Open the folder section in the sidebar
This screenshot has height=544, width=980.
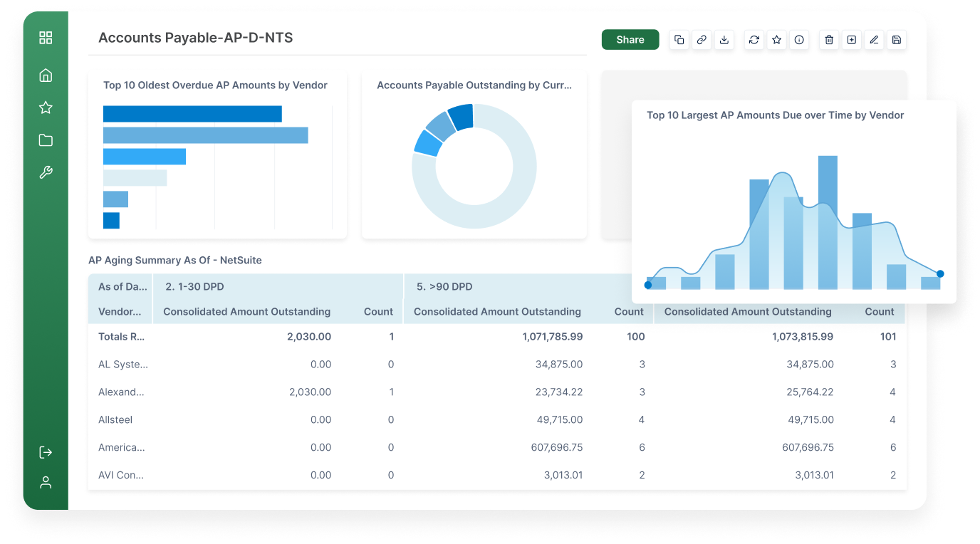pyautogui.click(x=46, y=140)
